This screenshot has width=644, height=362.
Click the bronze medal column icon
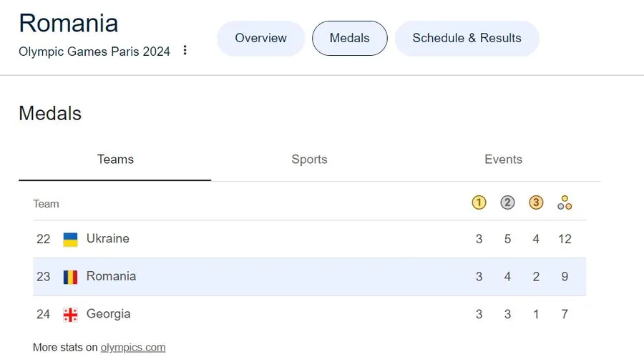(x=536, y=203)
